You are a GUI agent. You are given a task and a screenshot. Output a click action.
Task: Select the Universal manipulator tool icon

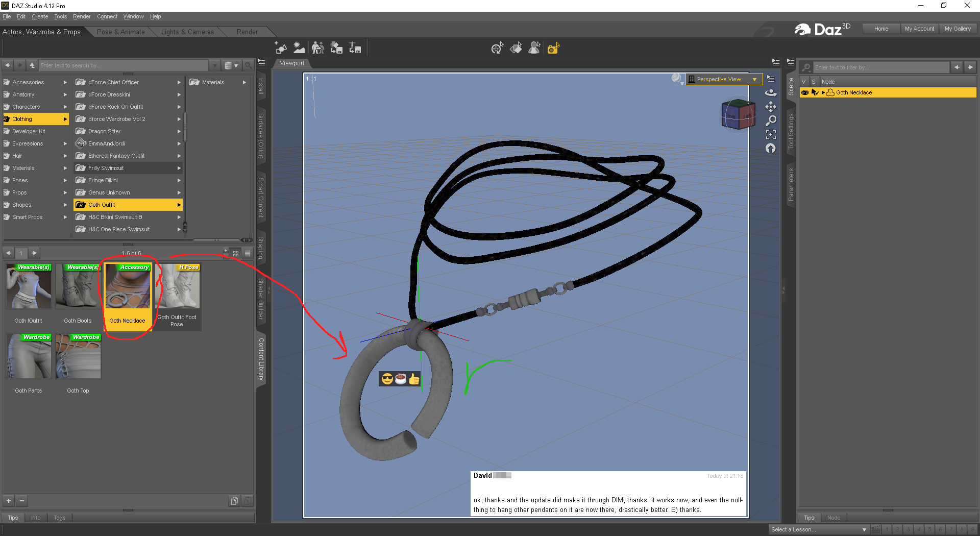(x=497, y=48)
